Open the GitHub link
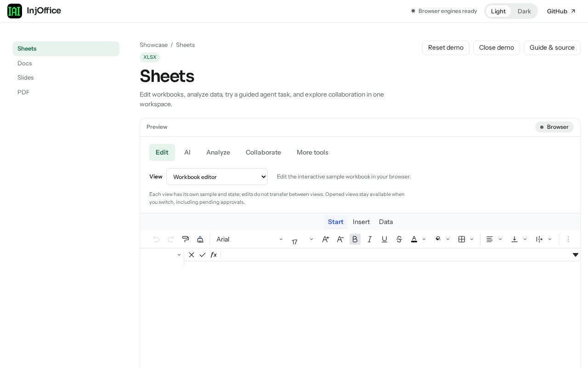This screenshot has width=588, height=368. coord(561,11)
